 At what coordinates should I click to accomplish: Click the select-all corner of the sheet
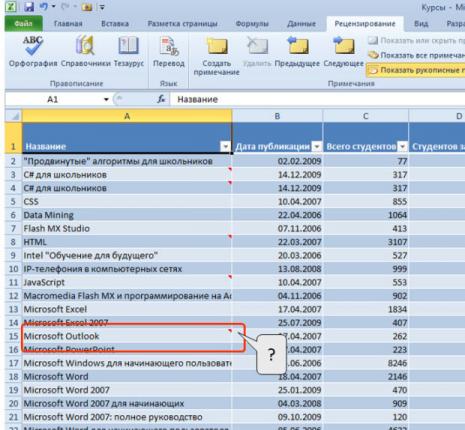coord(14,116)
